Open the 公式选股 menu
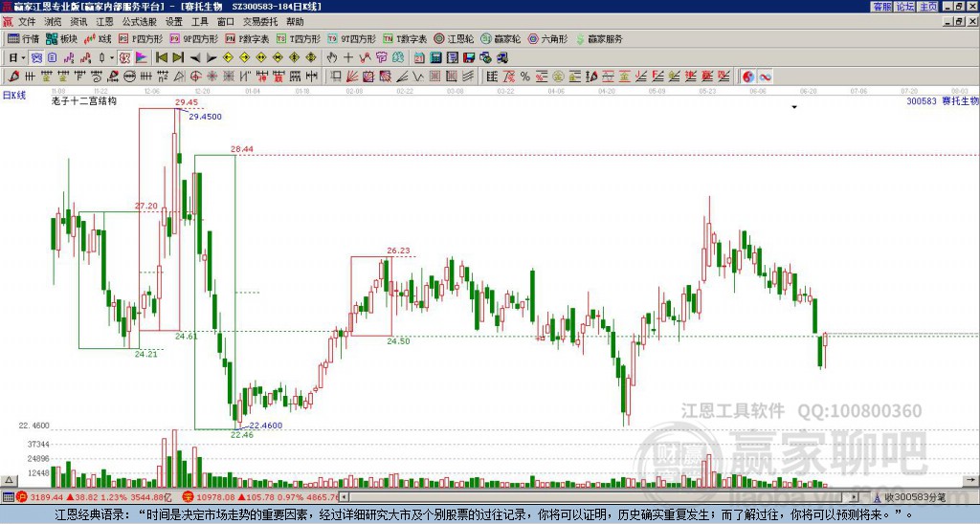Viewport: 980px width, 524px height. point(140,22)
